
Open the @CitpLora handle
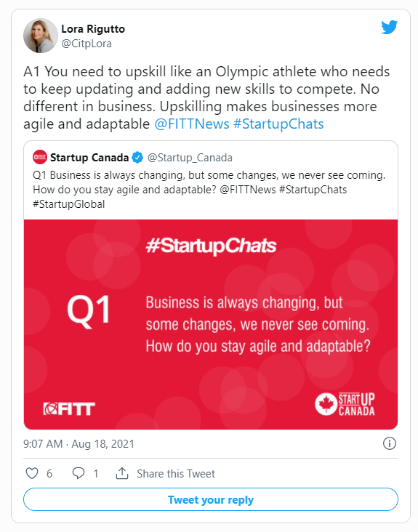[87, 44]
